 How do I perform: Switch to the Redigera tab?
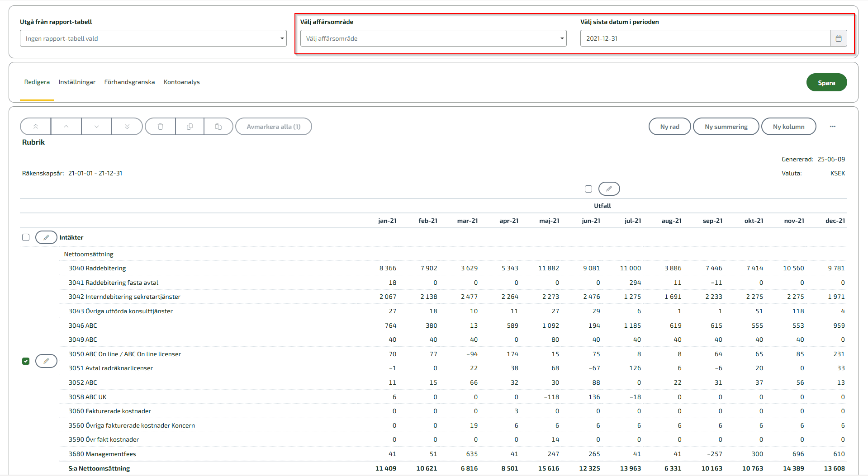pos(37,82)
